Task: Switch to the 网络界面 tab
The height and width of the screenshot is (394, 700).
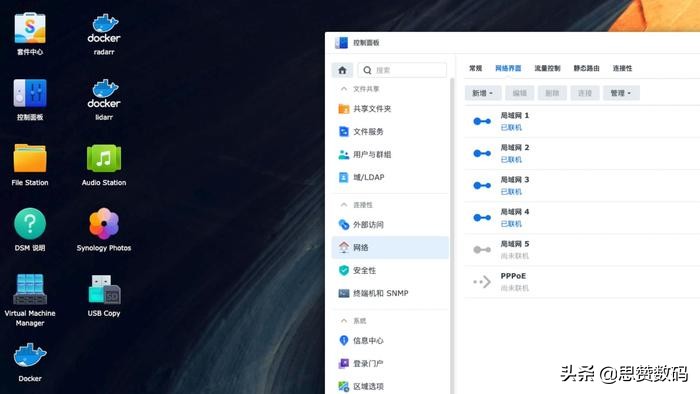Action: (508, 68)
